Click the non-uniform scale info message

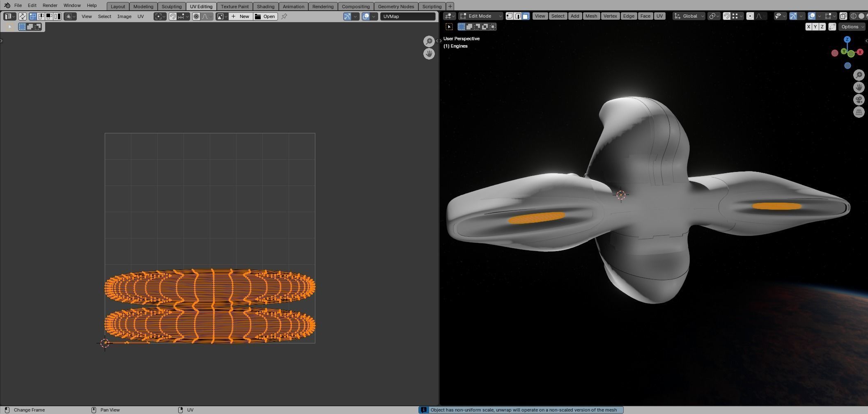coord(521,410)
